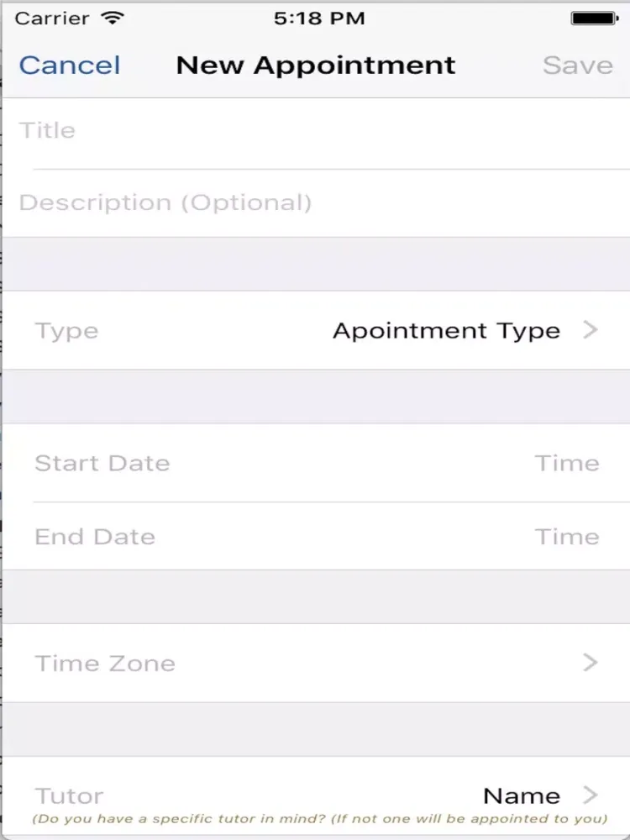
Task: Set the End Date Time value
Action: click(x=567, y=536)
